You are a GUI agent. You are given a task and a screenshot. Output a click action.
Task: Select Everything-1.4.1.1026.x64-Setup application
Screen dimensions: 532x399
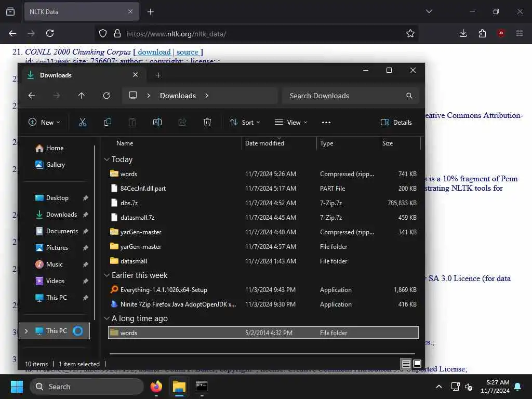pos(263,290)
